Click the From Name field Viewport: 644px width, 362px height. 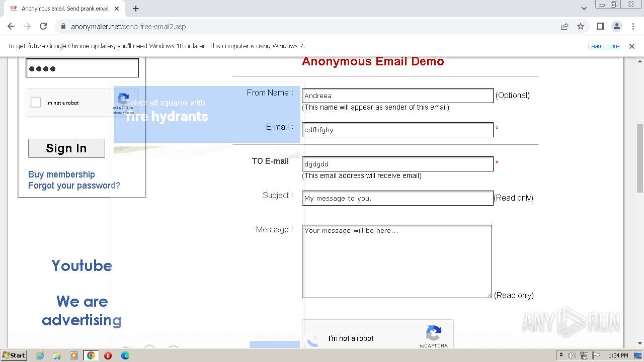[397, 96]
